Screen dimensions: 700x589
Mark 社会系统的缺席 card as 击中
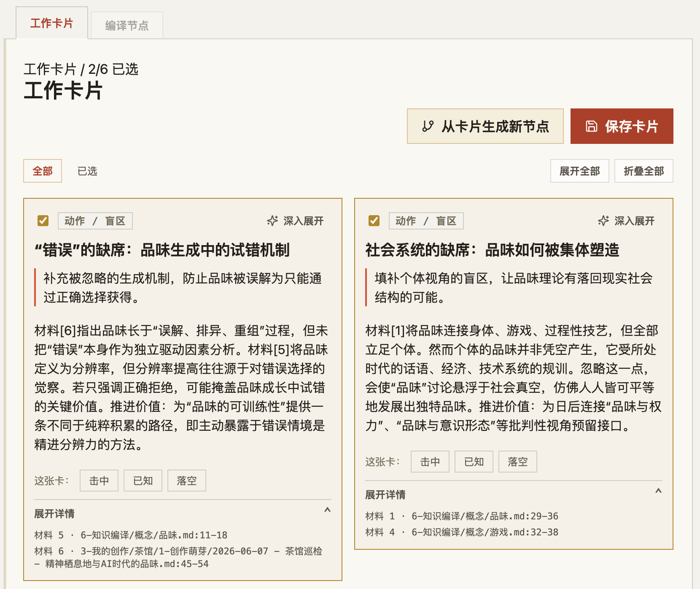430,462
